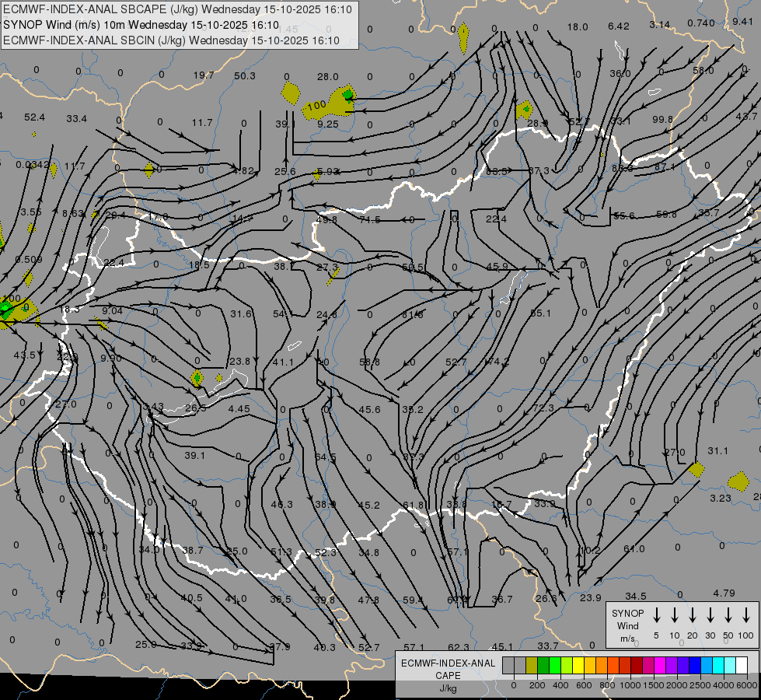The height and width of the screenshot is (700, 761).
Task: Select the olive swatch in the CAPE color scale
Action: tap(532, 666)
